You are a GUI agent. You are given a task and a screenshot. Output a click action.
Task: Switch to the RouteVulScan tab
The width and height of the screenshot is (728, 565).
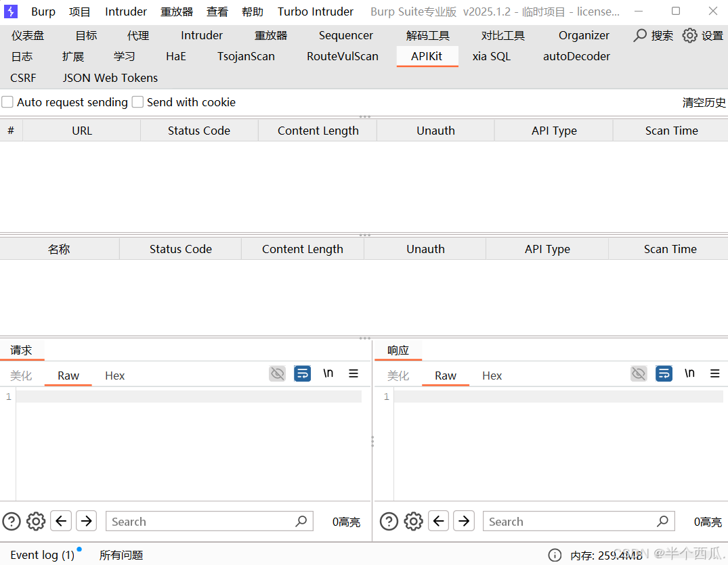(343, 57)
